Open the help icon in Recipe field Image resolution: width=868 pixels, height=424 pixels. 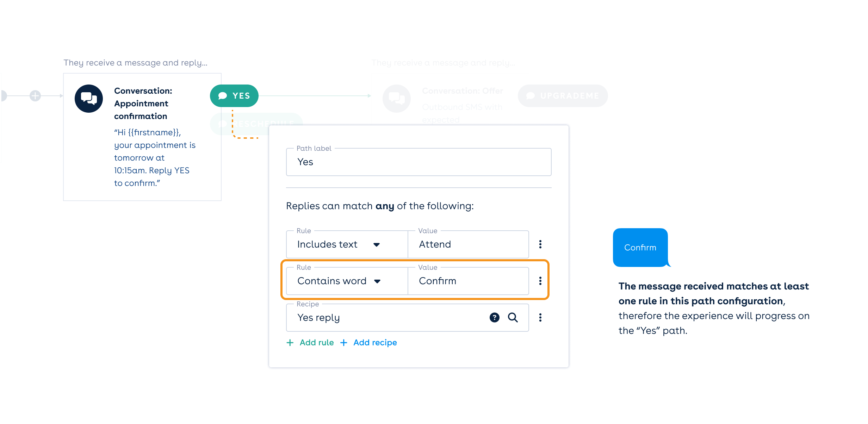(495, 318)
